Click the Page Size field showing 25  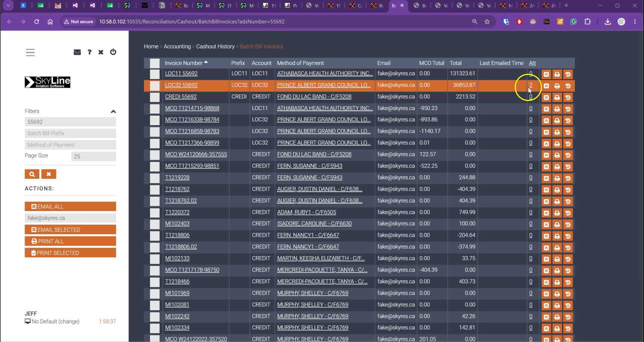click(x=94, y=157)
